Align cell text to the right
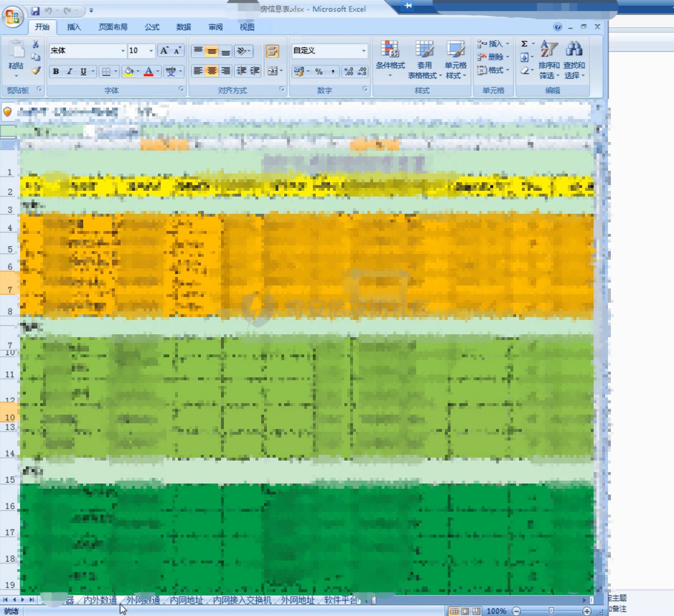Viewport: 674px width, 616px height. (225, 71)
